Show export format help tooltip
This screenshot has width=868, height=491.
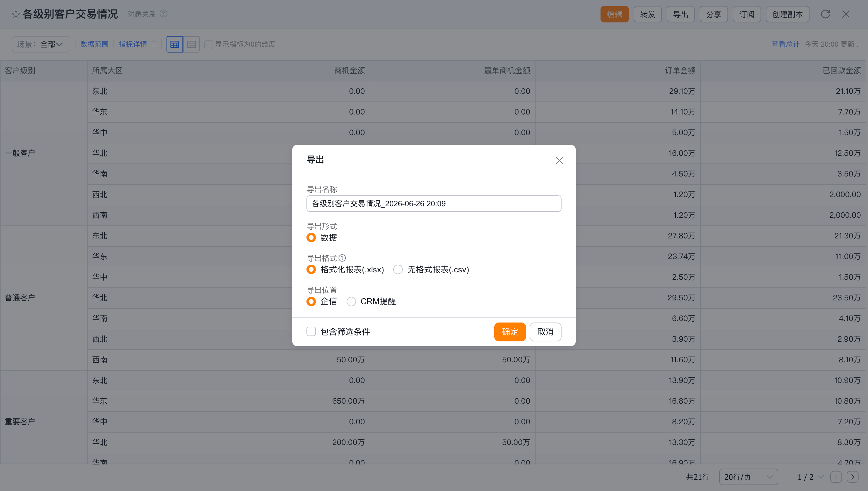pos(342,258)
